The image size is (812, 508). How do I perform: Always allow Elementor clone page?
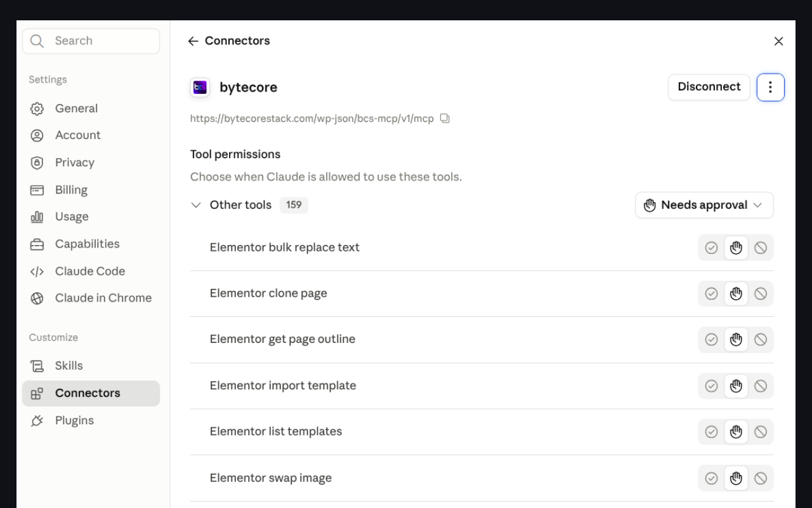click(711, 293)
